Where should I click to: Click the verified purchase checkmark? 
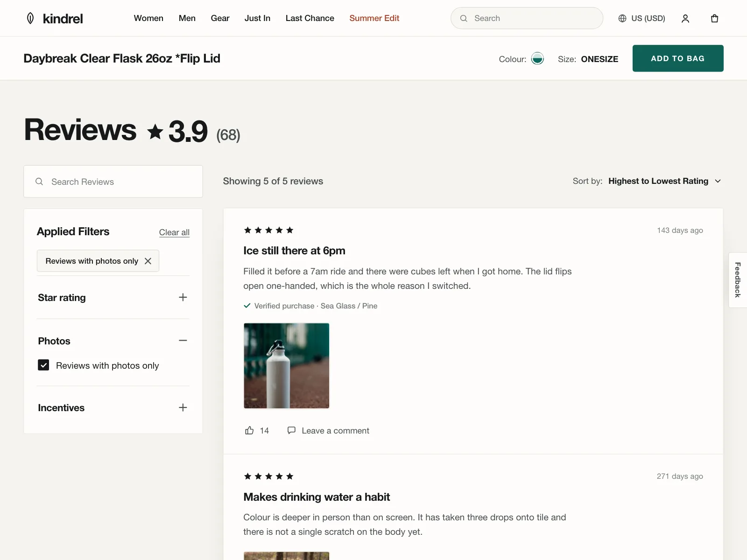pos(247,306)
